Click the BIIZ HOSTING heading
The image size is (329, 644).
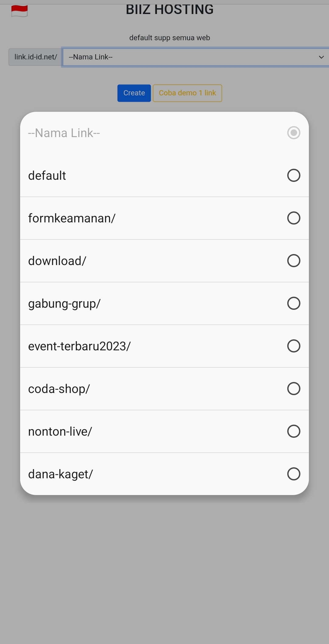point(170,10)
